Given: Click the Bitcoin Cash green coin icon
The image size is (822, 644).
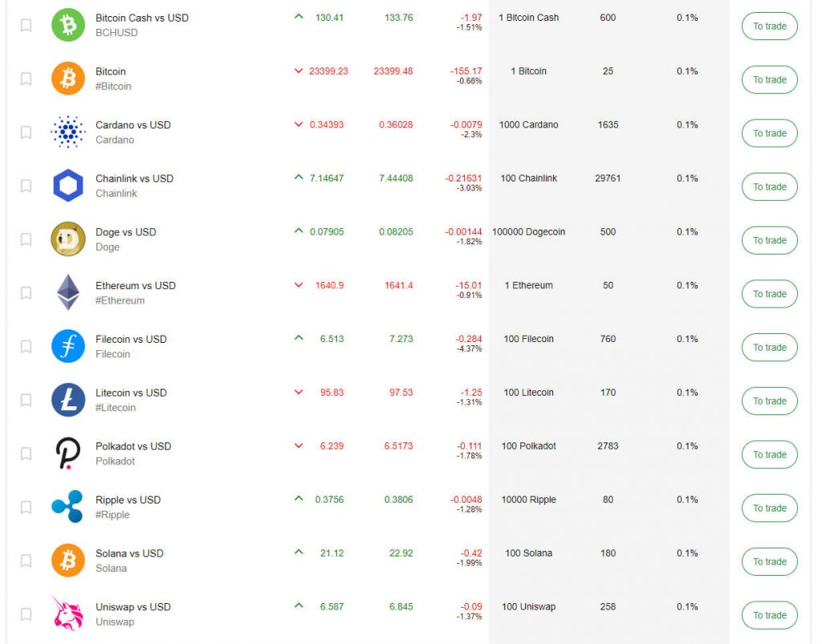Looking at the screenshot, I should click(68, 25).
